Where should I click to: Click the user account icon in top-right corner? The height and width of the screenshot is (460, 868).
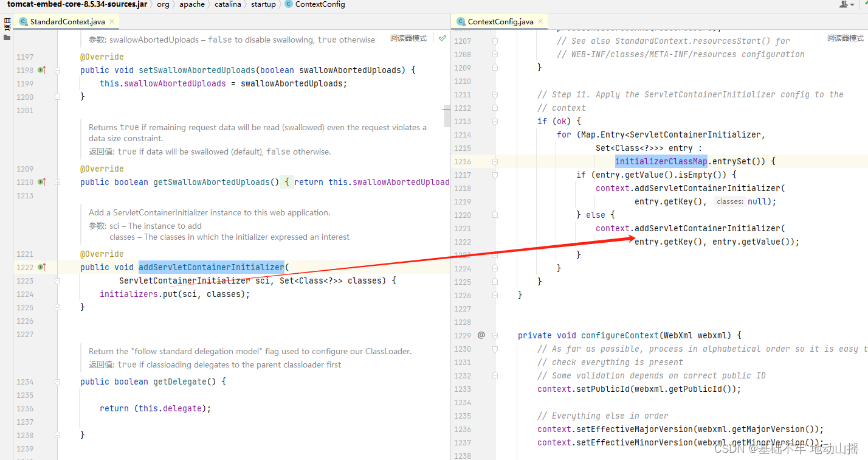click(844, 4)
